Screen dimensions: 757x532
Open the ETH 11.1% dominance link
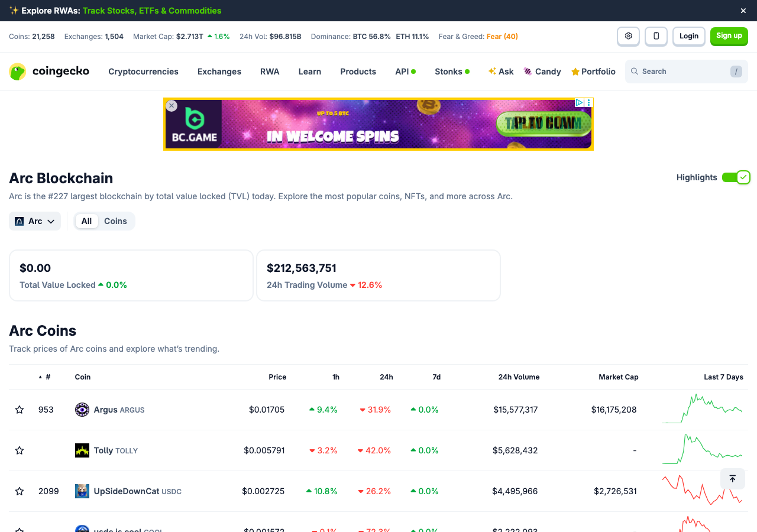[413, 37]
